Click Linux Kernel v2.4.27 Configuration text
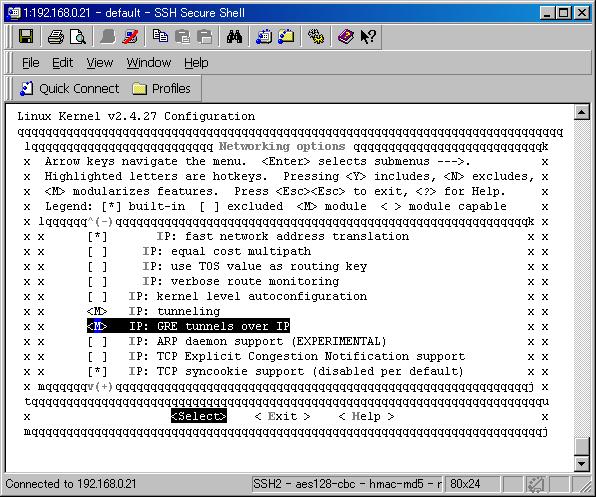The image size is (596, 497). tap(136, 116)
